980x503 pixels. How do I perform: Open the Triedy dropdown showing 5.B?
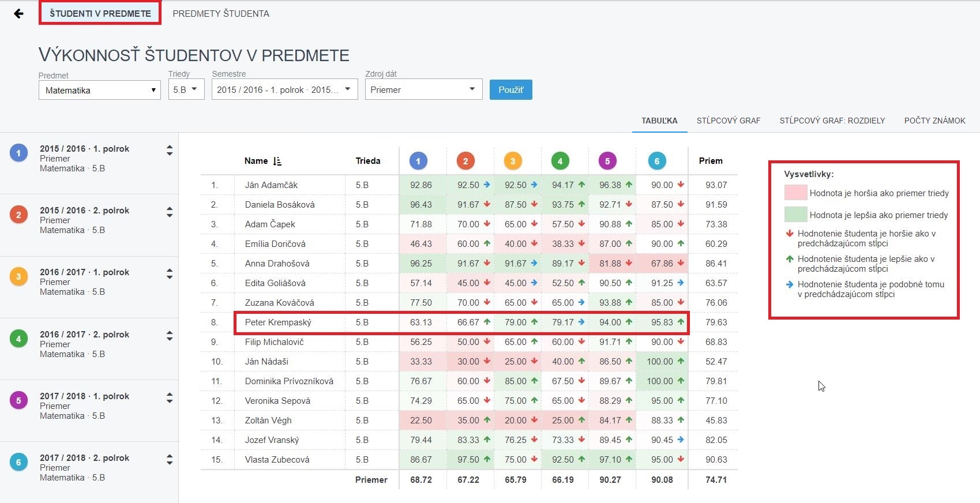[186, 89]
